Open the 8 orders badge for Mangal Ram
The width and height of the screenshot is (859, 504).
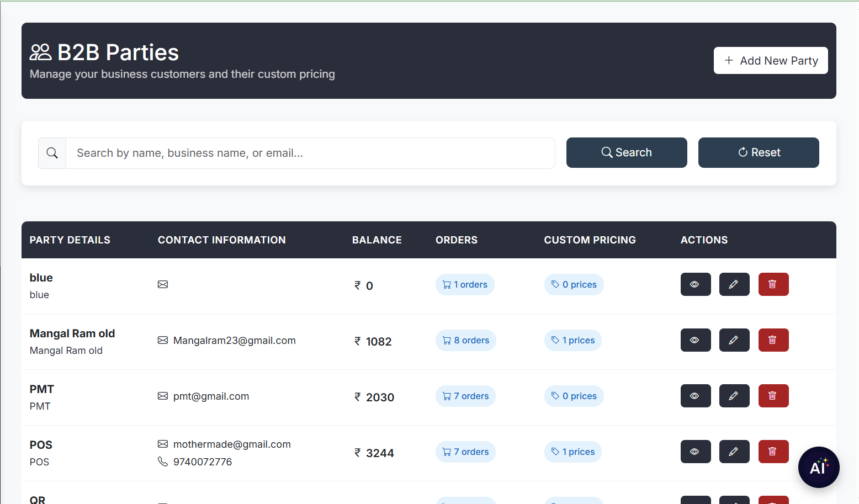click(465, 340)
